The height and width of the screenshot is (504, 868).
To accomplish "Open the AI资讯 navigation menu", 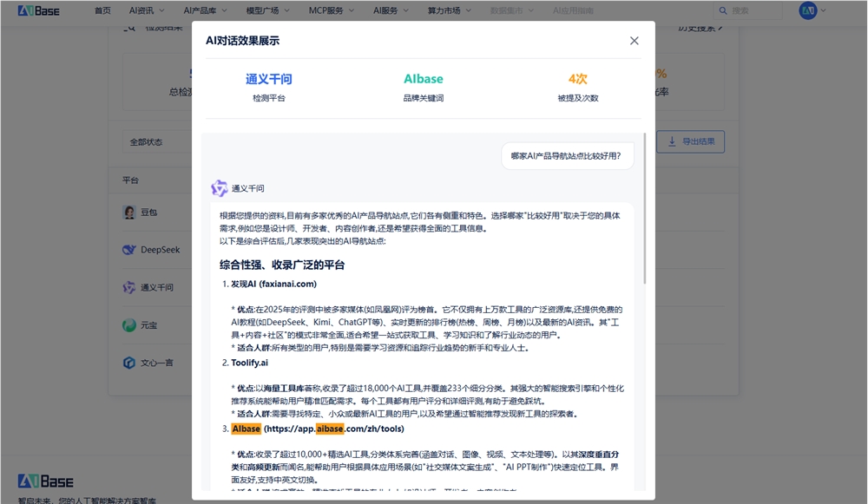I will pyautogui.click(x=143, y=10).
